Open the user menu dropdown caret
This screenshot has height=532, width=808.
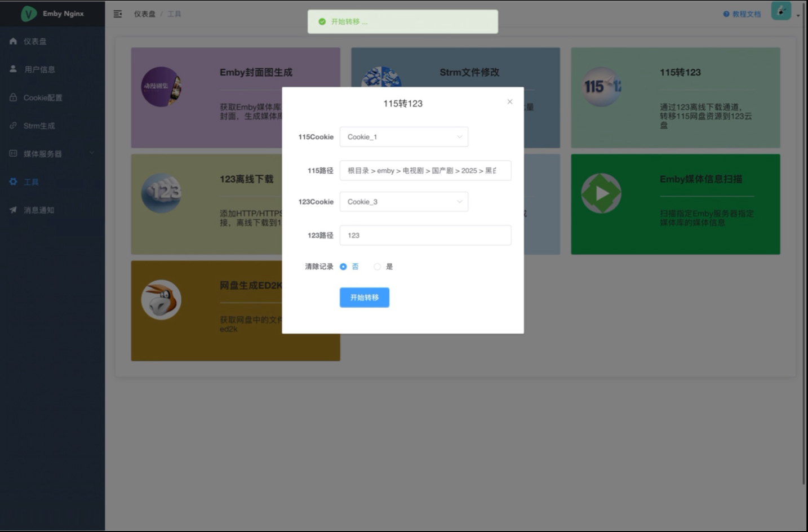798,16
